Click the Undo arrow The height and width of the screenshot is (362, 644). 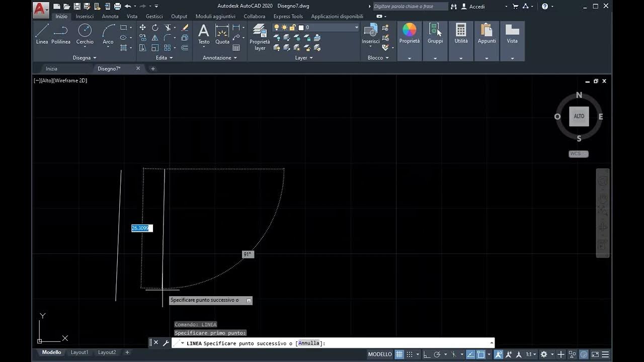(x=128, y=6)
